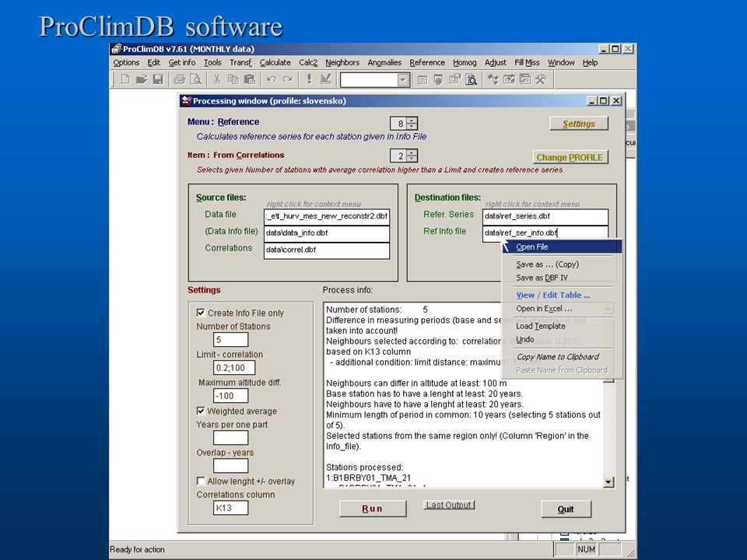Viewport: 747px width, 560px height.
Task: Click the Correlations column K13 field
Action: [x=230, y=508]
